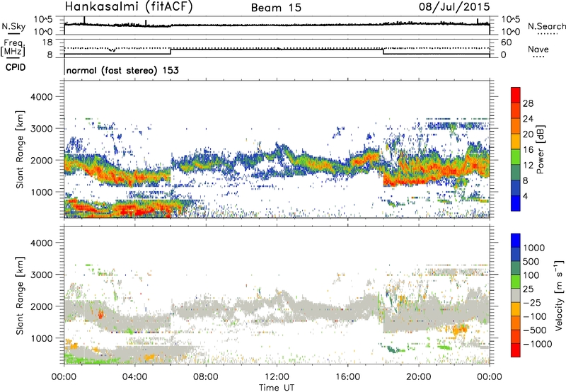Click the "Power [dB]" colorbar title

point(540,149)
